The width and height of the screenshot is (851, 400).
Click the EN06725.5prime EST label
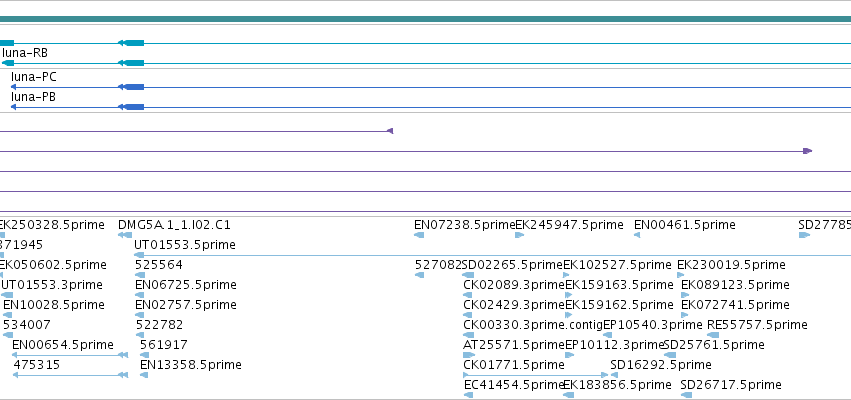(186, 285)
